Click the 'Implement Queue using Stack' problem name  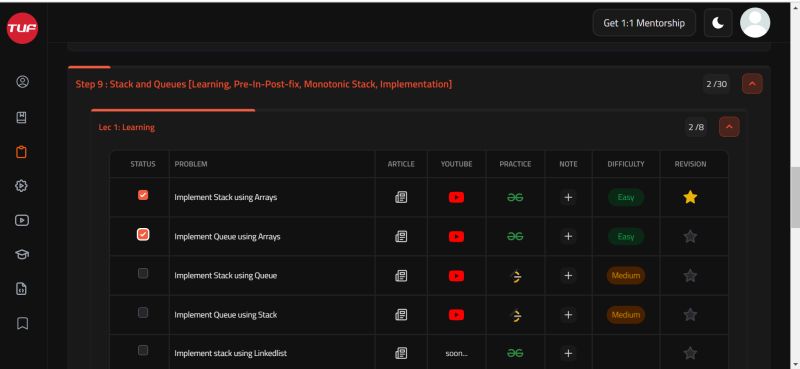click(x=226, y=315)
